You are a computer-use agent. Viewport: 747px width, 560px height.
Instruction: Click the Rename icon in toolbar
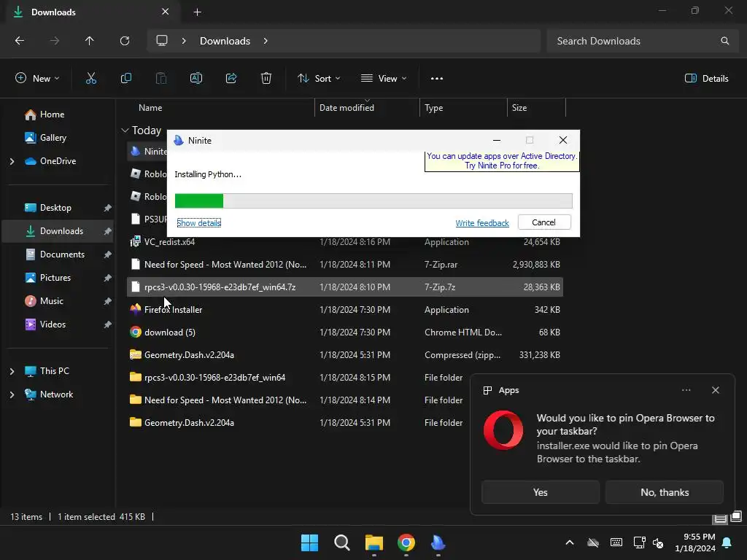point(196,79)
